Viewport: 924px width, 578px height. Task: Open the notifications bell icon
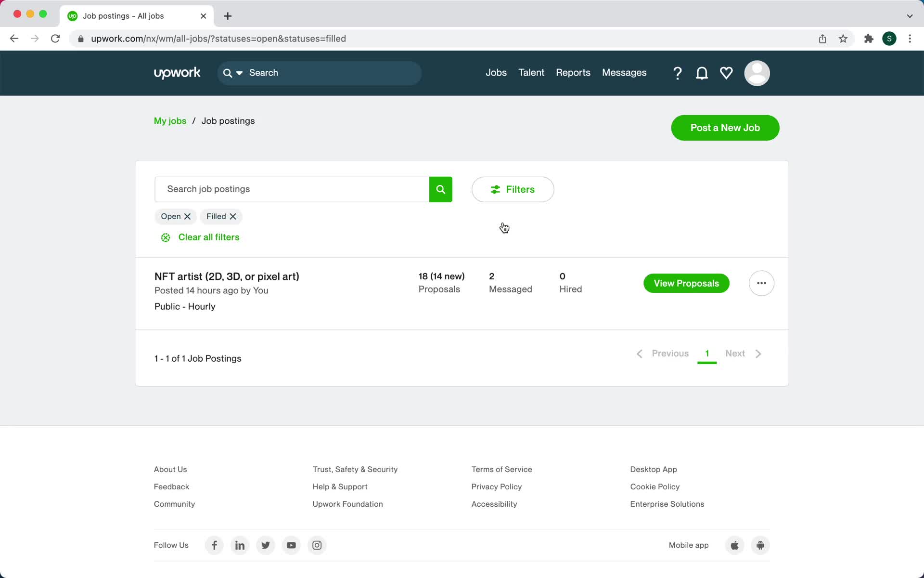701,73
